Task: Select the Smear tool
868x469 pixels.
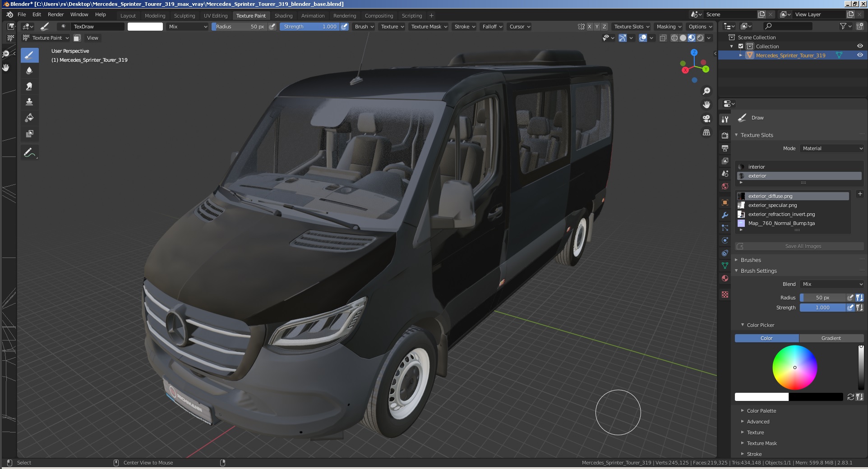Action: pyautogui.click(x=29, y=86)
